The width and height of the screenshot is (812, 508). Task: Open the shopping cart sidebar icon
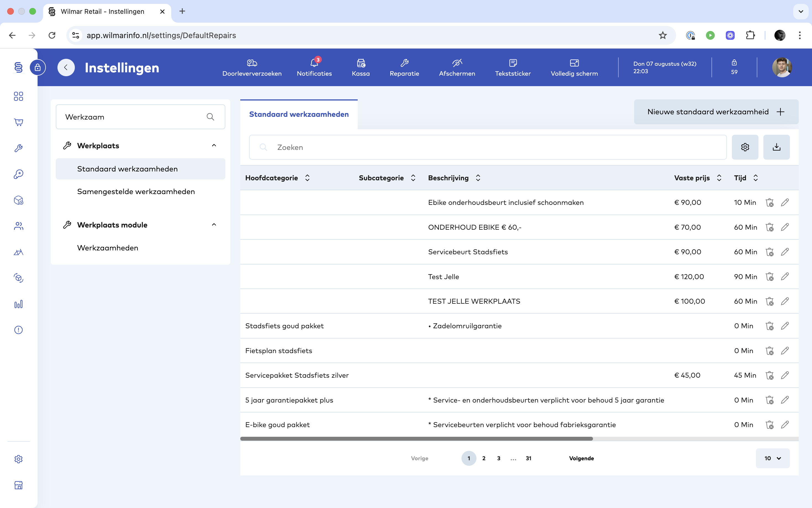[19, 122]
